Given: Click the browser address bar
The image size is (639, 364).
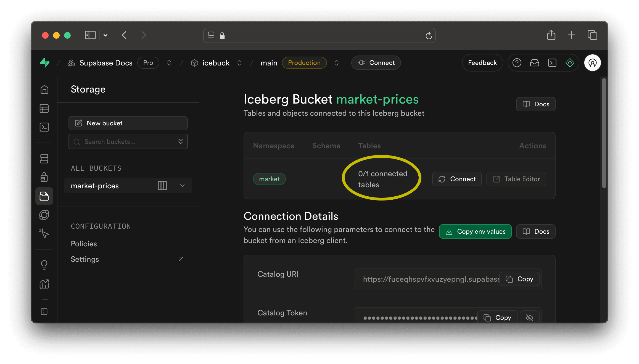Looking at the screenshot, I should click(x=319, y=35).
